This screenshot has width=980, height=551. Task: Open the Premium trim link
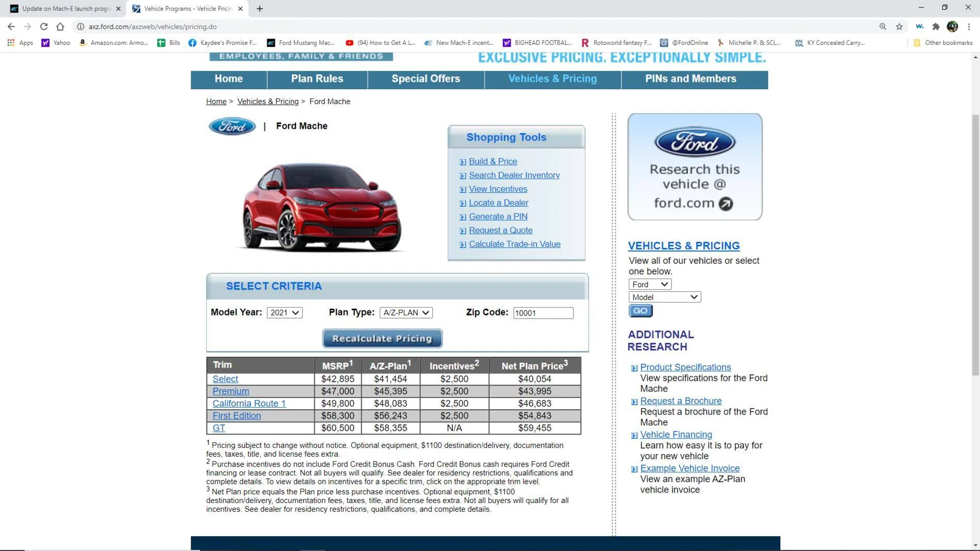231,392
